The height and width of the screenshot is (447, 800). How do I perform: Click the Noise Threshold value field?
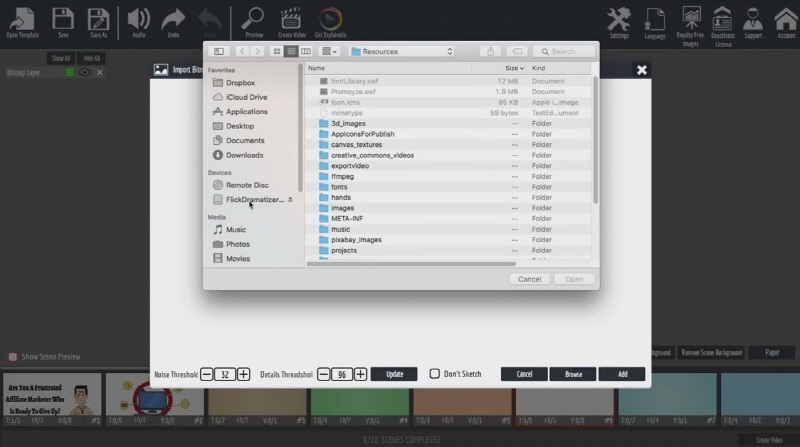tap(225, 374)
